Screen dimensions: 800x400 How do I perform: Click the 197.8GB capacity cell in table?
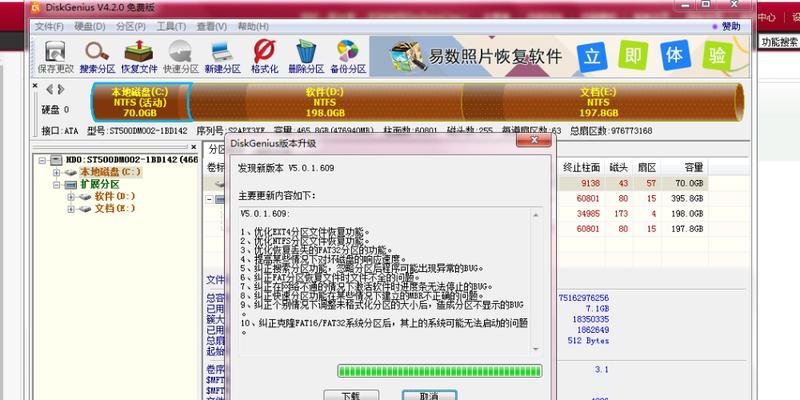pyautogui.click(x=687, y=229)
